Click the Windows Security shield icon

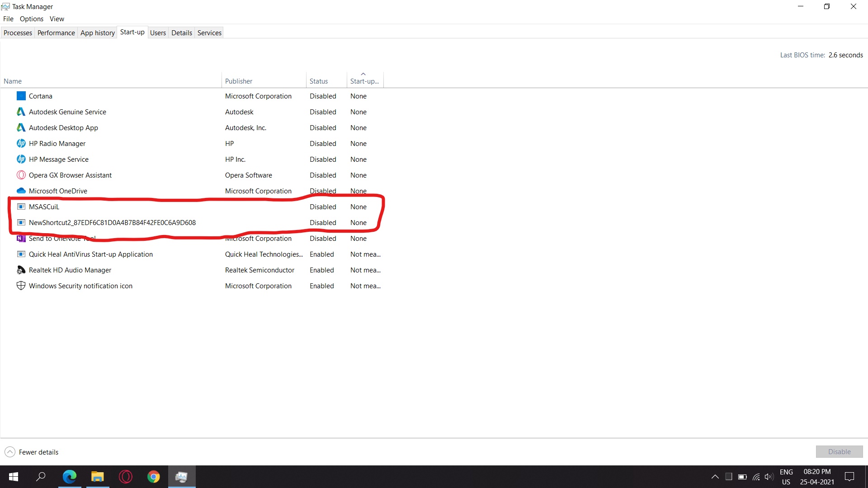pos(21,286)
